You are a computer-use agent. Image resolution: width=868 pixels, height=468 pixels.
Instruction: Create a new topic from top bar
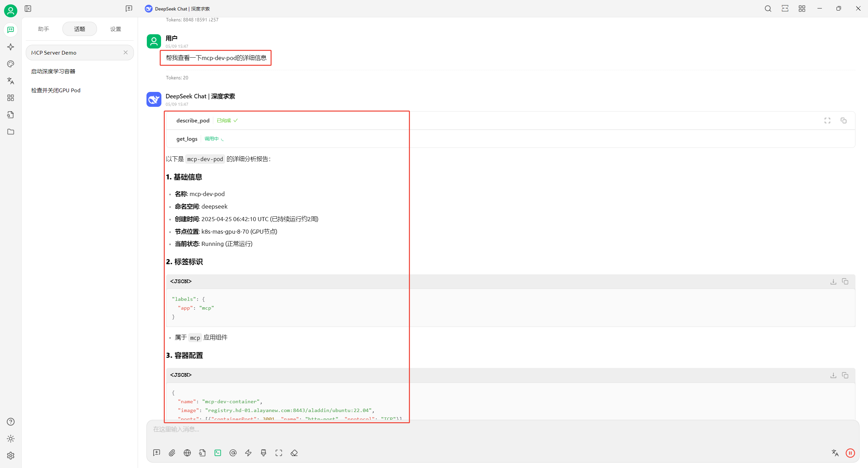[x=129, y=8]
